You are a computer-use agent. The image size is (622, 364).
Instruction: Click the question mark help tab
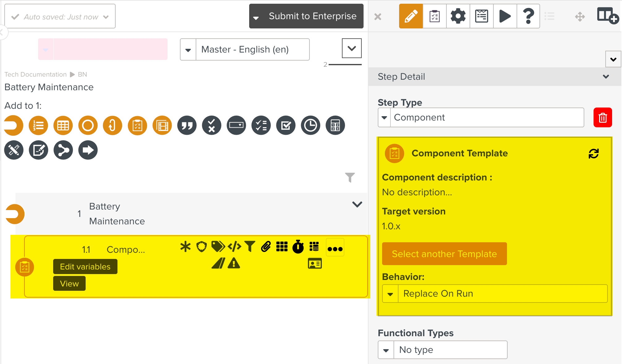tap(528, 16)
